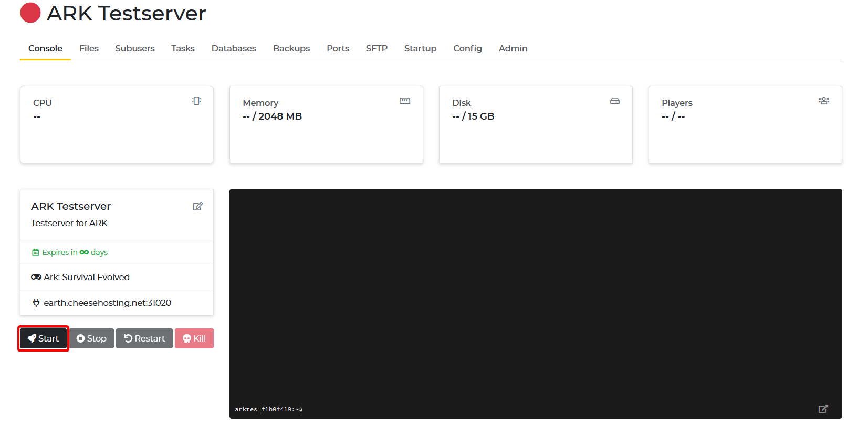Viewport: 868px width, 447px height.
Task: Switch to the Subusers tab
Action: [135, 48]
